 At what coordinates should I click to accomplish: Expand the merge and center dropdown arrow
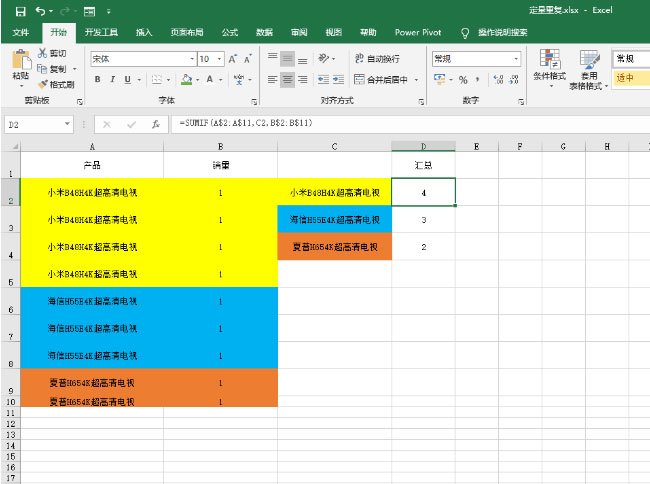pos(416,80)
